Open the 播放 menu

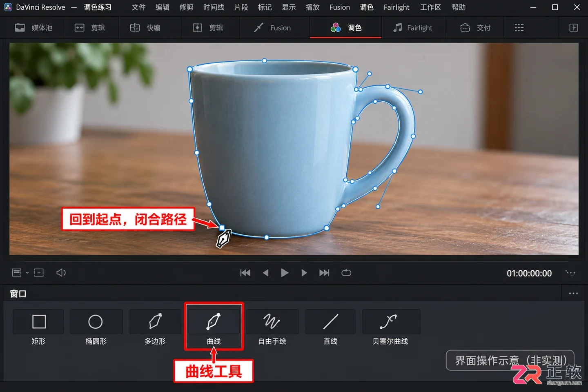point(312,7)
